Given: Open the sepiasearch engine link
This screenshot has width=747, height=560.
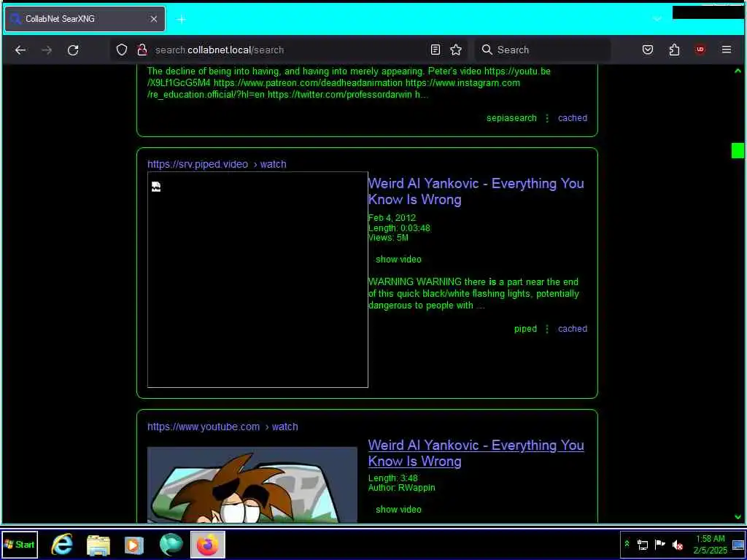Looking at the screenshot, I should (x=511, y=118).
